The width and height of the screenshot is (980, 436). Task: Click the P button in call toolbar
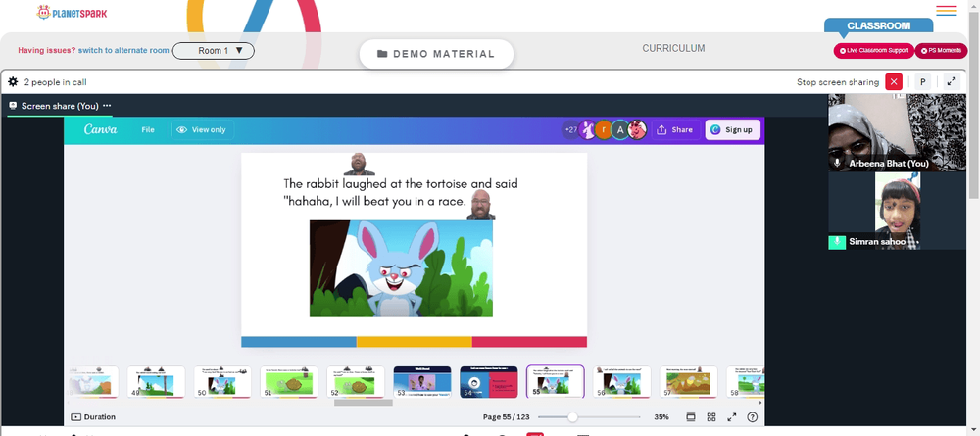click(922, 82)
